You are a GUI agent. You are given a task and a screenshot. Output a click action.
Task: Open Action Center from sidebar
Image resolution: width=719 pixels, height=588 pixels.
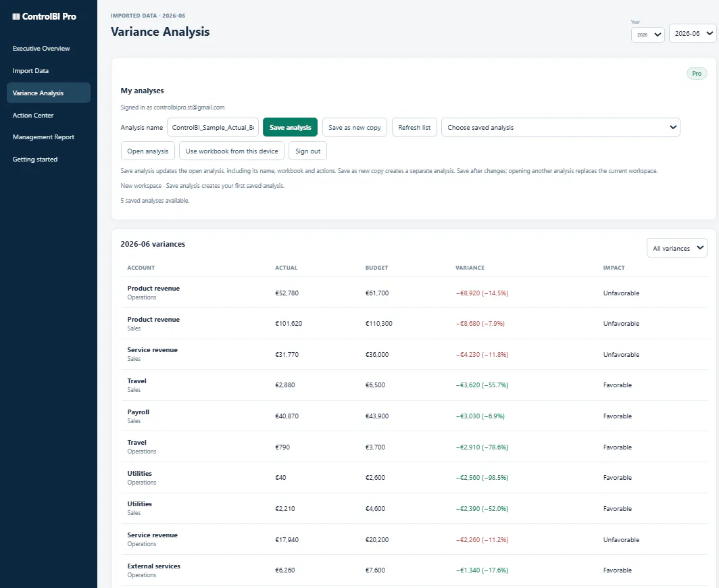33,115
